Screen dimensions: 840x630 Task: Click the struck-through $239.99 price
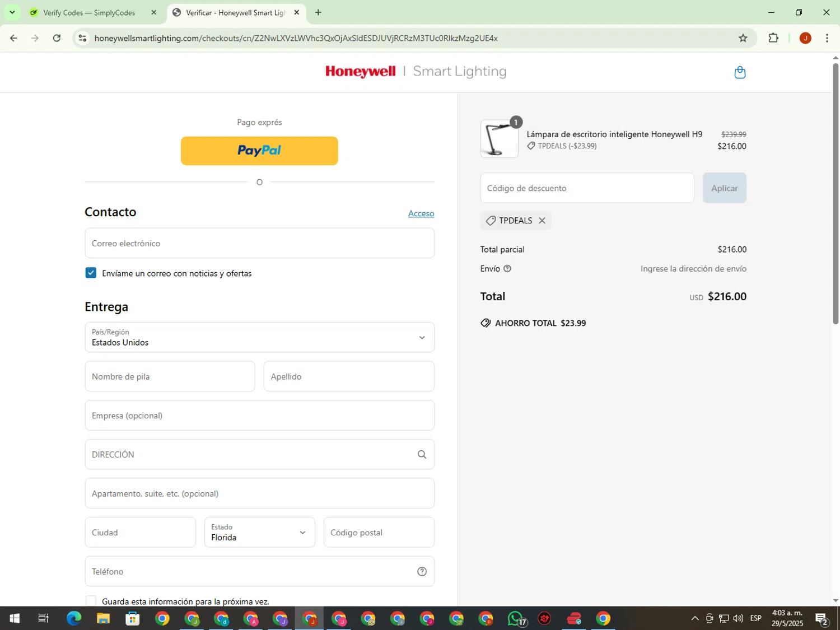tap(734, 134)
